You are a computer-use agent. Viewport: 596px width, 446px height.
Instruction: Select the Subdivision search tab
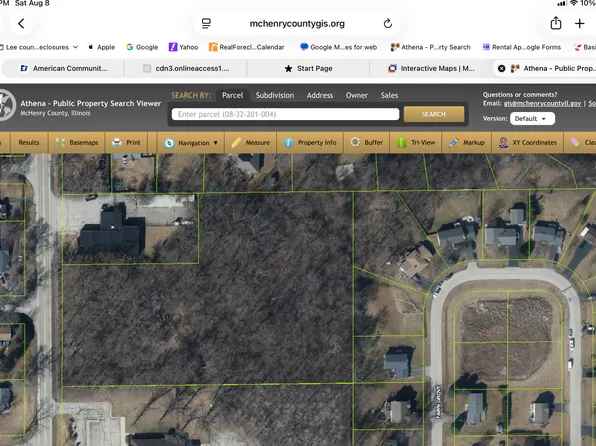tap(274, 95)
